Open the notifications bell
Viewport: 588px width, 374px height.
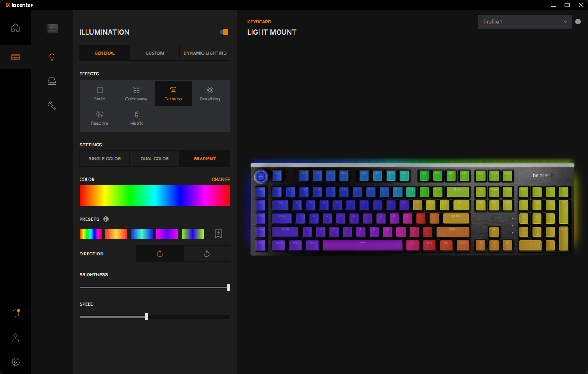[x=16, y=313]
